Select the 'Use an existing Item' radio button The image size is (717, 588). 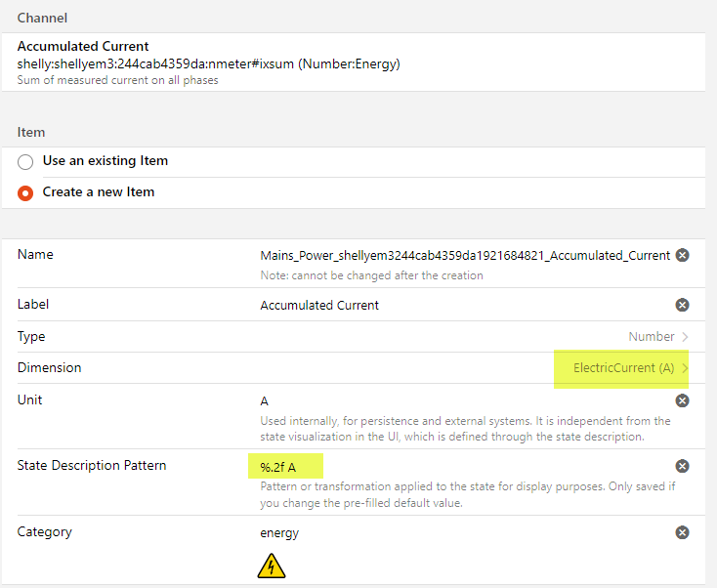click(x=25, y=161)
